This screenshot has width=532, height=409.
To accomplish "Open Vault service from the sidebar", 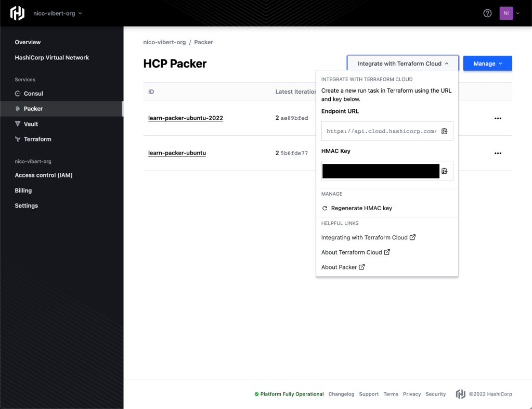I will (31, 124).
